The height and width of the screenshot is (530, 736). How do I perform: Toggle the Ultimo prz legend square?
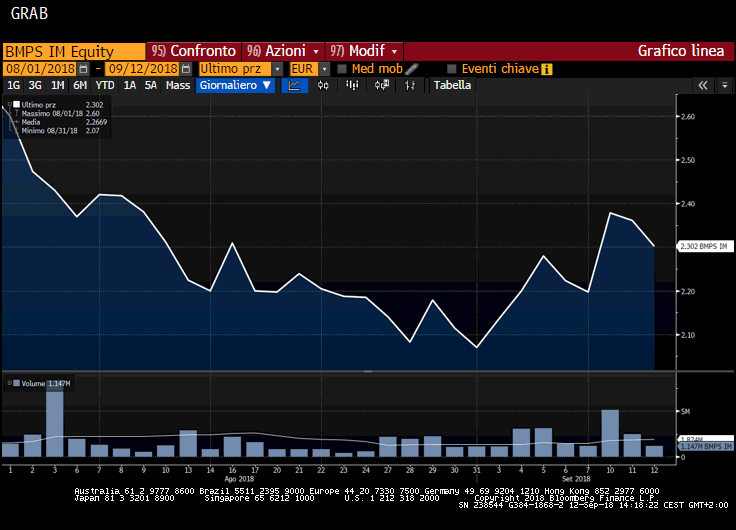[x=15, y=104]
